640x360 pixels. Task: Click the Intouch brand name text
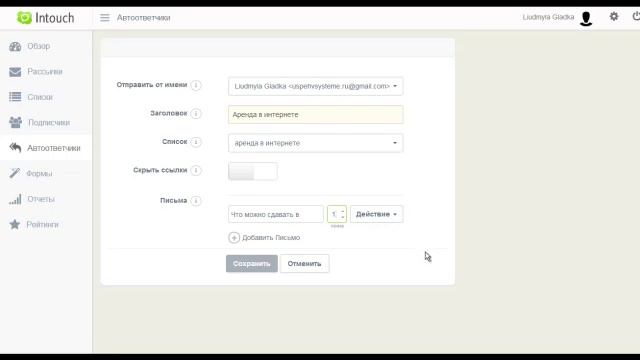tap(55, 18)
